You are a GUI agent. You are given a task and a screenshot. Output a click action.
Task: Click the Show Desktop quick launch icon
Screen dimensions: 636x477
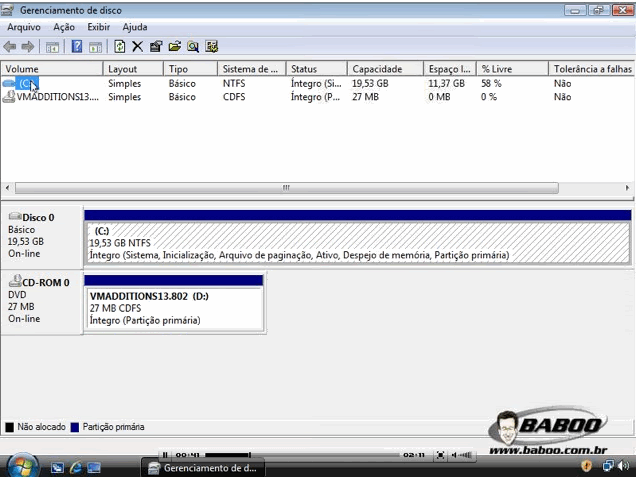coord(57,468)
